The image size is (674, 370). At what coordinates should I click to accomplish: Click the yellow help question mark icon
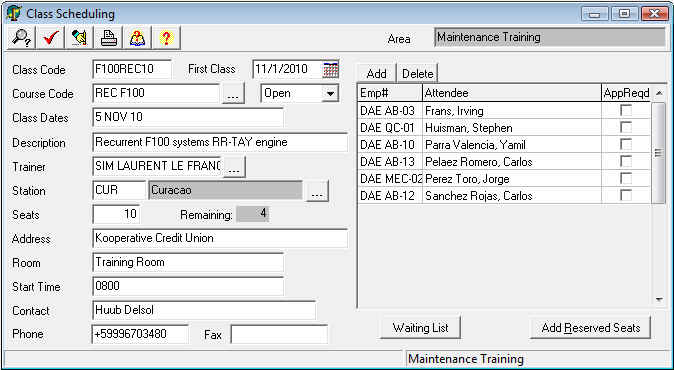click(x=166, y=38)
